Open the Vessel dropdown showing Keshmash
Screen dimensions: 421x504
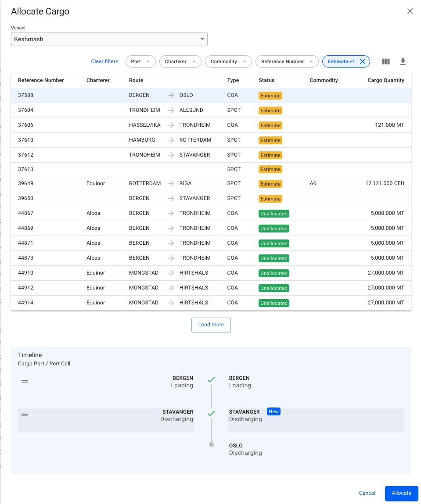coord(109,39)
